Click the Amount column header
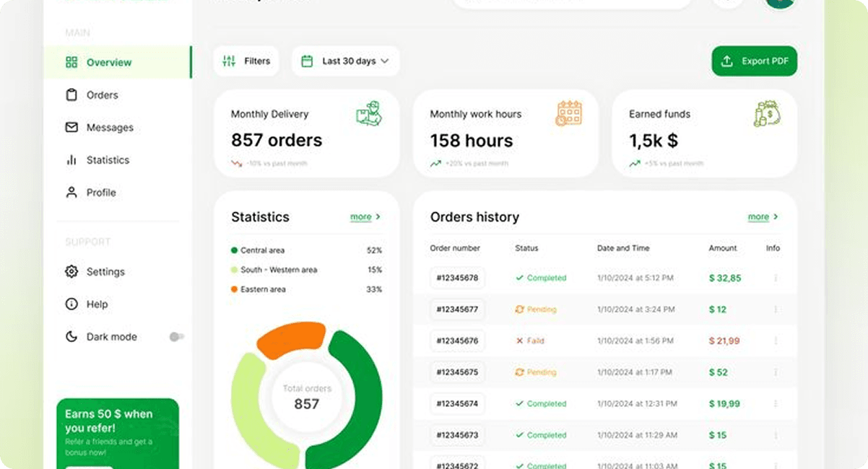Screen dimensions: 868x469 pos(723,248)
